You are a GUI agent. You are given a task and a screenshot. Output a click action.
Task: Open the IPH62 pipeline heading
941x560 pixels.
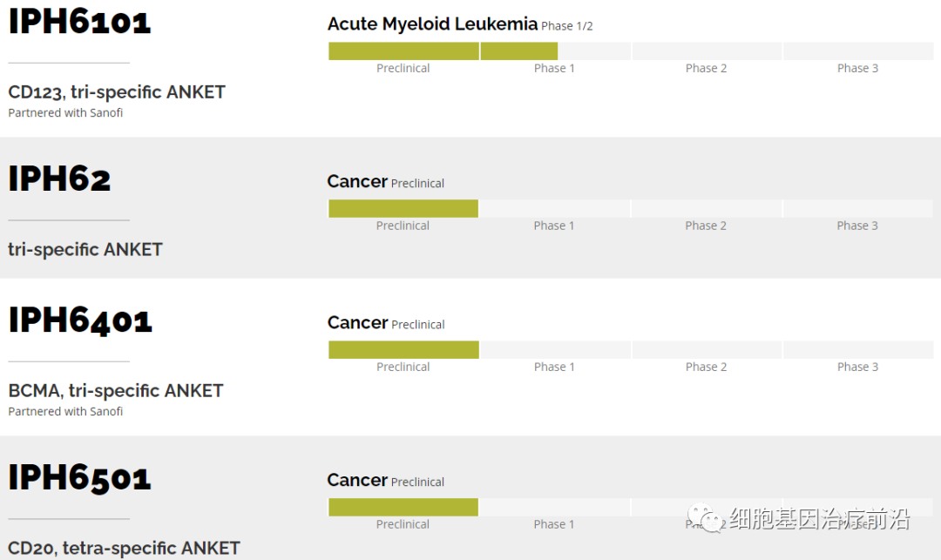pyautogui.click(x=60, y=179)
